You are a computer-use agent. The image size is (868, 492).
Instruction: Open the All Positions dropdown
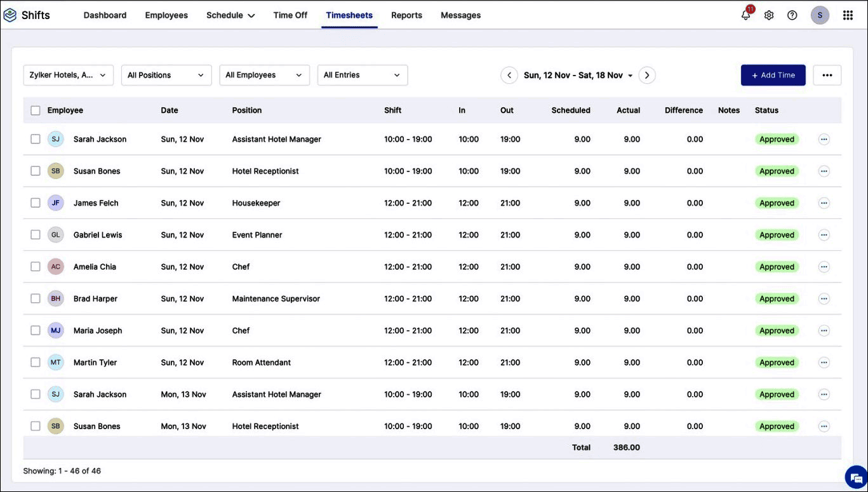[x=166, y=74]
